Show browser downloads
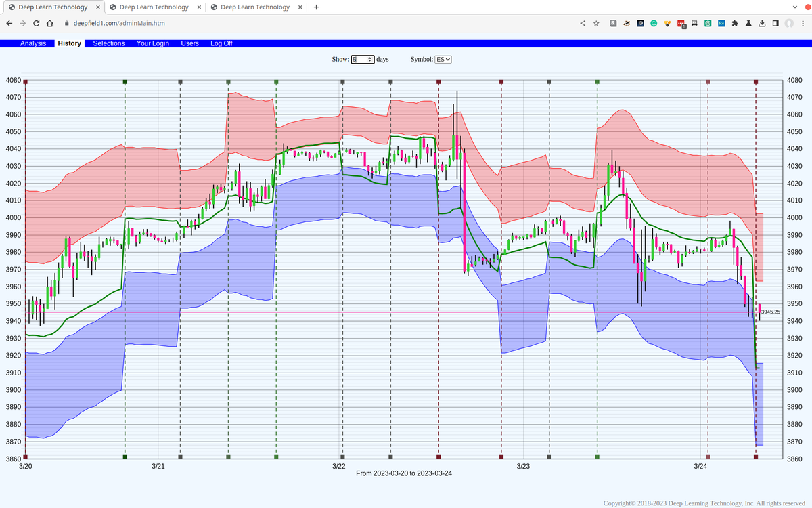 tap(762, 23)
